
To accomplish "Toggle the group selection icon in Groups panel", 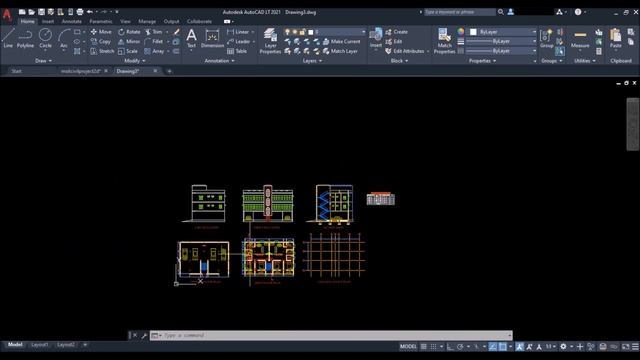I will click(560, 51).
